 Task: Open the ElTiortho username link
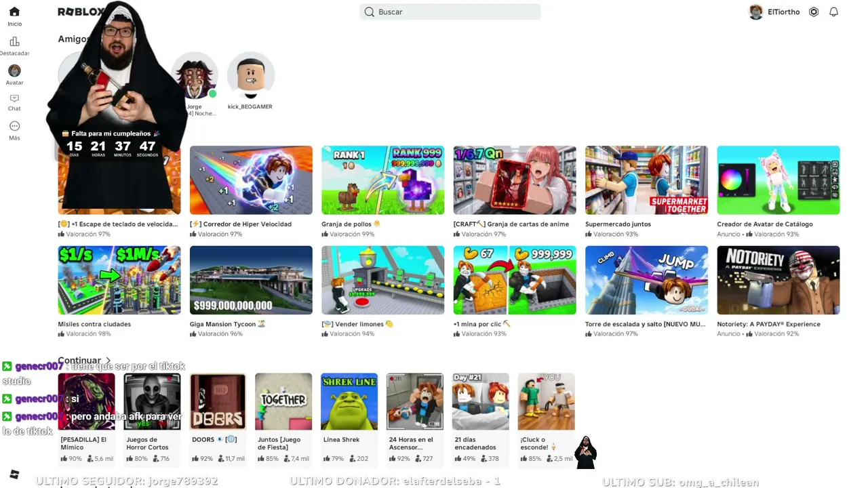click(783, 12)
